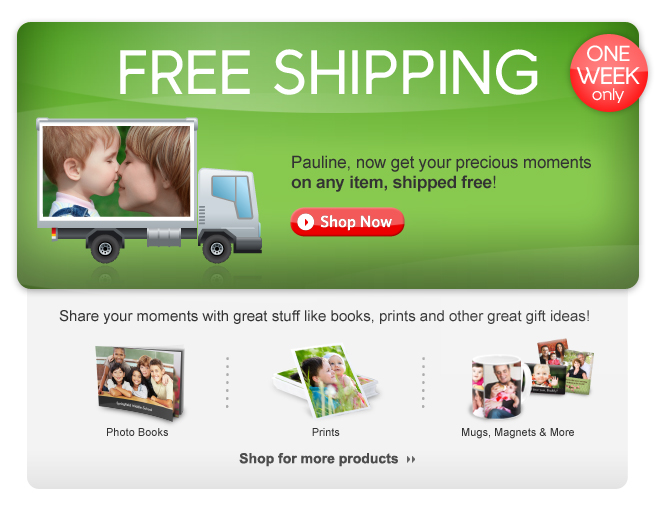Click the double arrow beside Shop for more products
The image size is (655, 523).
(x=411, y=460)
